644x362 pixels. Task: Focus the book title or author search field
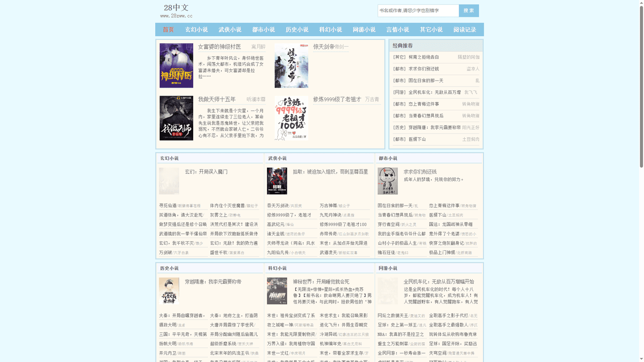(x=418, y=11)
